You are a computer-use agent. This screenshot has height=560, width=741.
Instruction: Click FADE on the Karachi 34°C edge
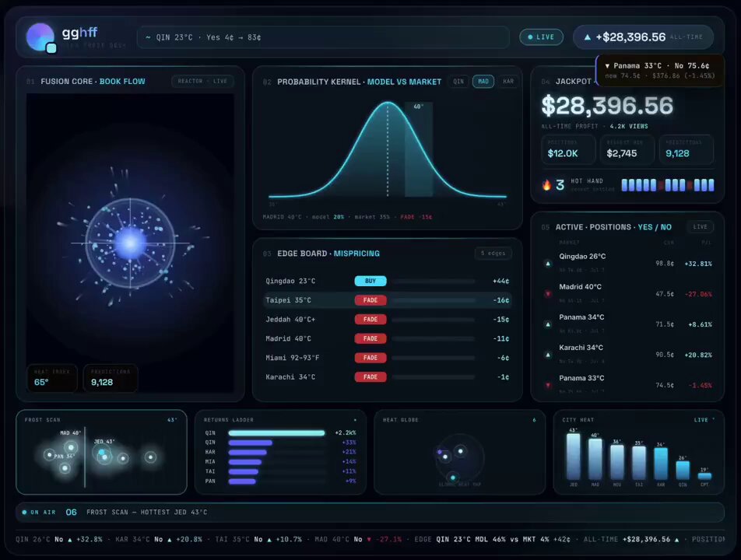click(x=370, y=376)
